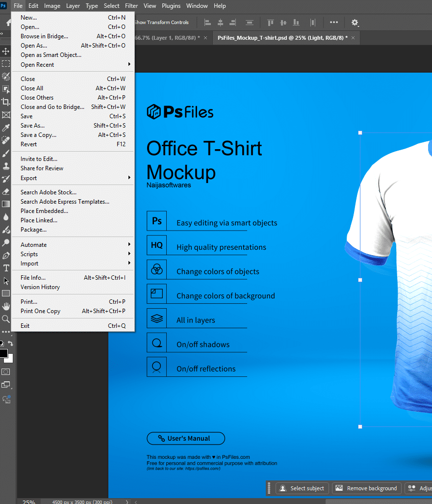This screenshot has width=432, height=504.
Task: Pick the Eyedropper tool
Action: coord(6,128)
